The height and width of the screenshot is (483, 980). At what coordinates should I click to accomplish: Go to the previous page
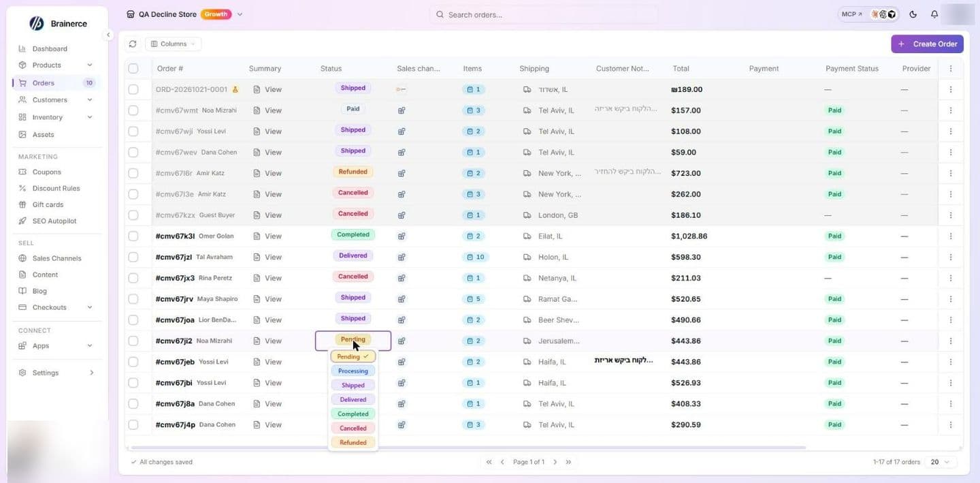pos(502,462)
